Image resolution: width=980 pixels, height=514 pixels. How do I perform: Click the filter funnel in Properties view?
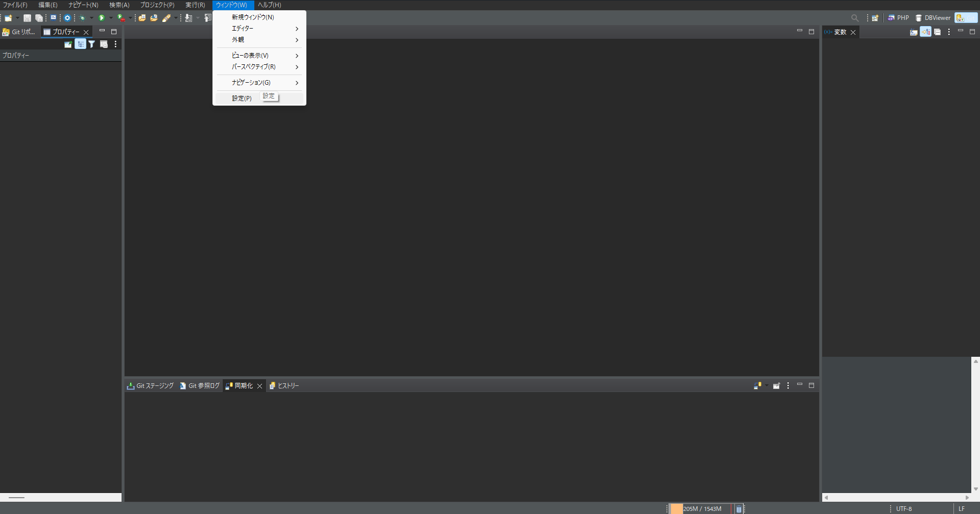pos(92,44)
